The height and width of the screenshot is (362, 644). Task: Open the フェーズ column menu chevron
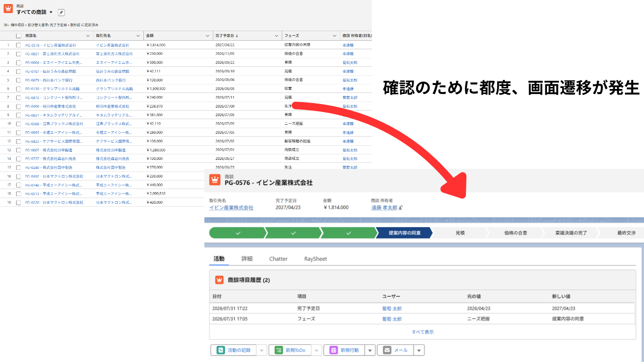pyautogui.click(x=335, y=36)
